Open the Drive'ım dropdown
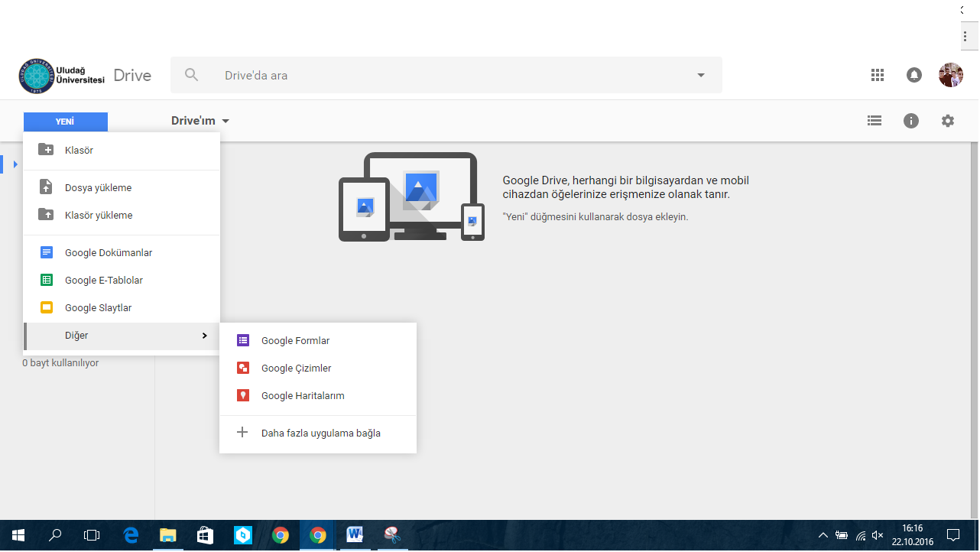Viewport: 980px width, 552px height. 200,121
